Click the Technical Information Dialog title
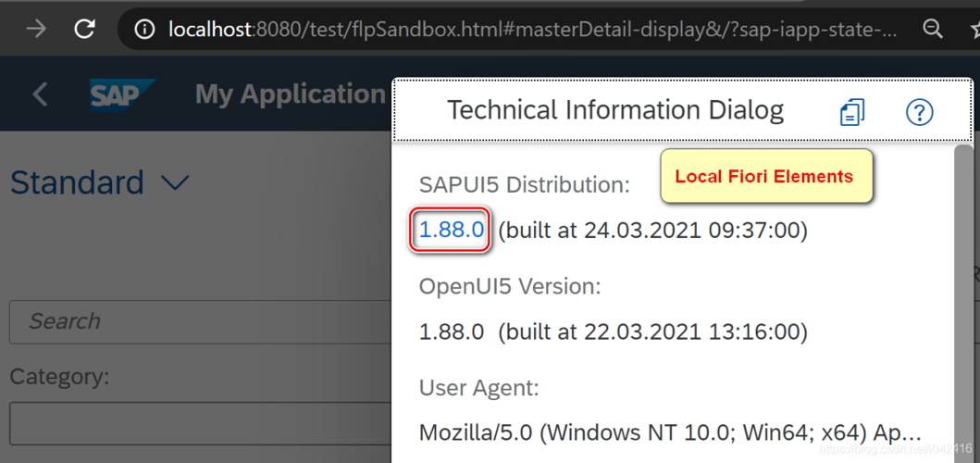 (x=615, y=110)
